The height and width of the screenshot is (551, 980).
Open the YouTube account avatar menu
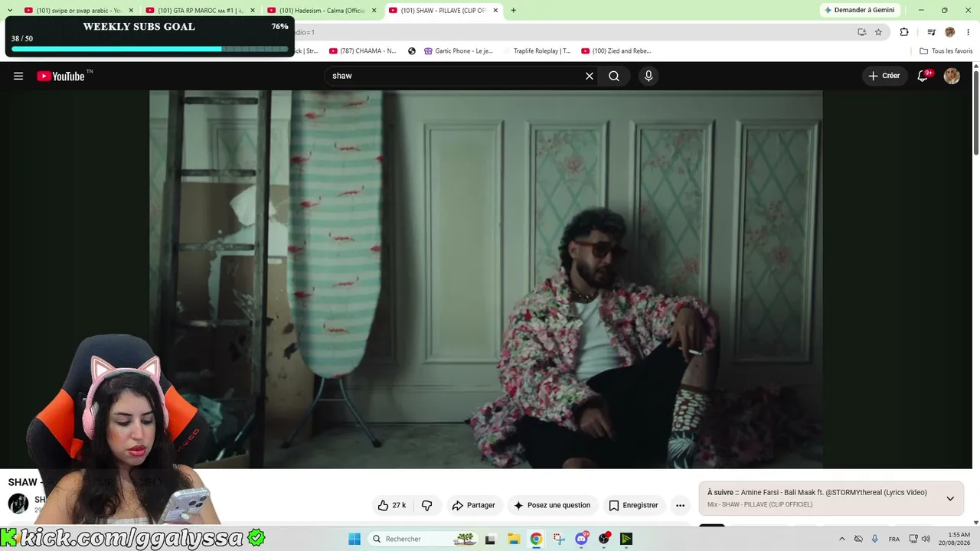coord(952,76)
